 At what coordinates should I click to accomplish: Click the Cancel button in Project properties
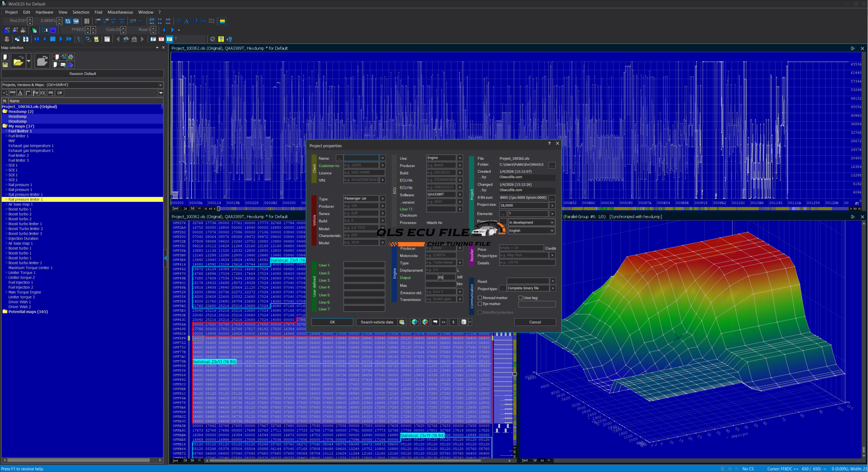point(535,322)
